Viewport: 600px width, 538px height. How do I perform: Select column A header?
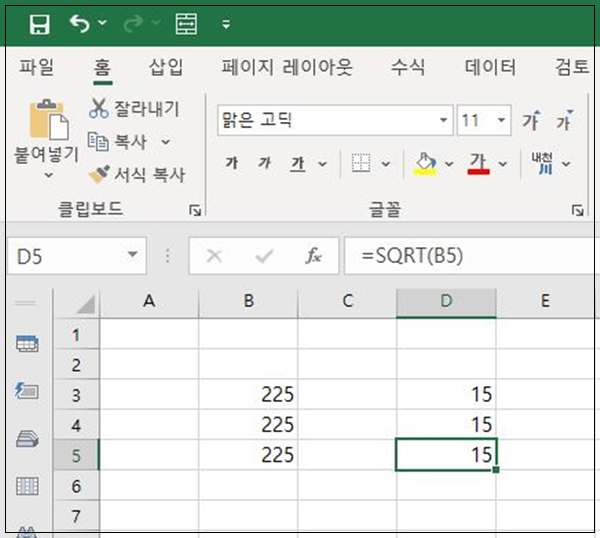coord(149,301)
